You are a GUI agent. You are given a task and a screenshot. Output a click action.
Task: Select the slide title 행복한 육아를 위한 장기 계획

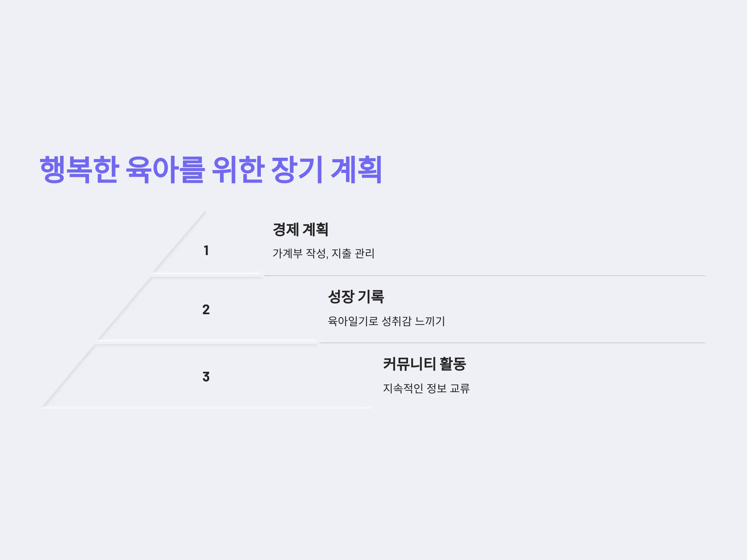tap(211, 170)
